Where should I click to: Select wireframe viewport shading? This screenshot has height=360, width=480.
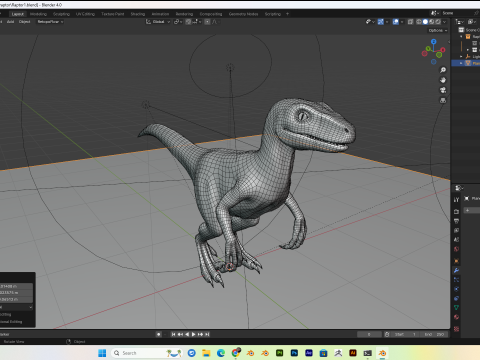(x=419, y=22)
